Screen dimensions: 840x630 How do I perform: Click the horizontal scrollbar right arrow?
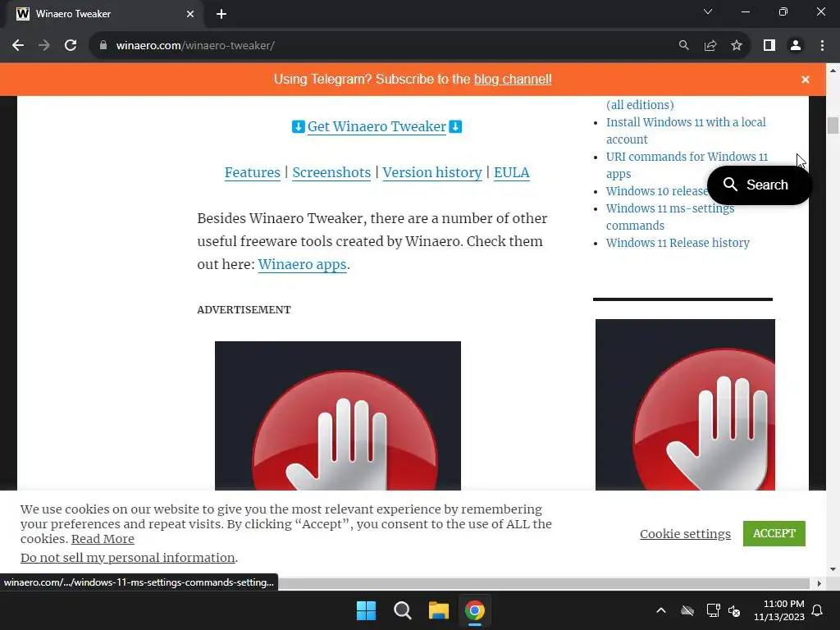pyautogui.click(x=819, y=583)
